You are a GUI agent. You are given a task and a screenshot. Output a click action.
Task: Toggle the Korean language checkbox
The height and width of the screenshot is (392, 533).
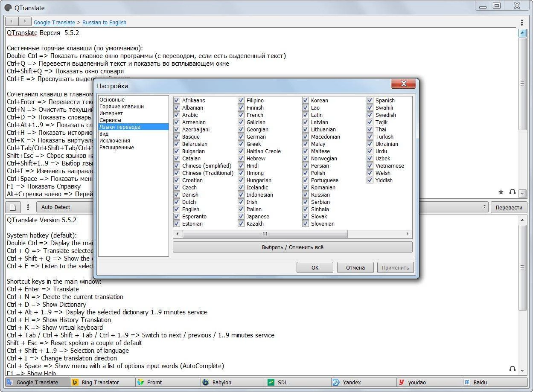306,100
